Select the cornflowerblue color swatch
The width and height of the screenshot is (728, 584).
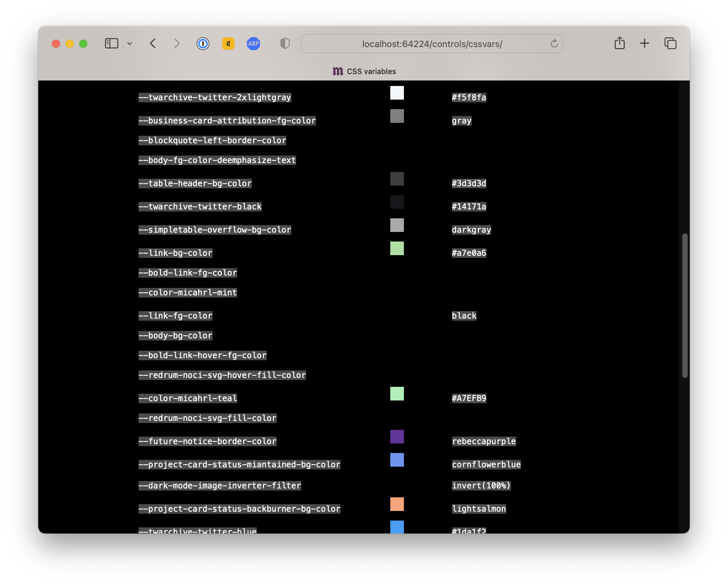click(397, 460)
